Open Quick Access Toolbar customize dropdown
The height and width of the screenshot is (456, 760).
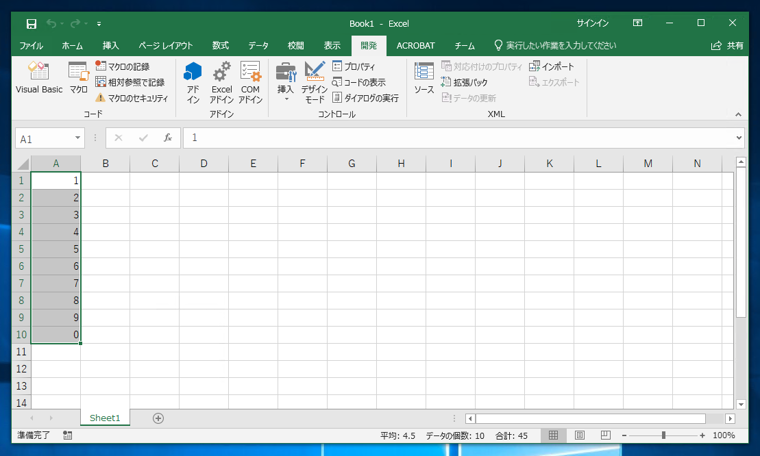(99, 23)
